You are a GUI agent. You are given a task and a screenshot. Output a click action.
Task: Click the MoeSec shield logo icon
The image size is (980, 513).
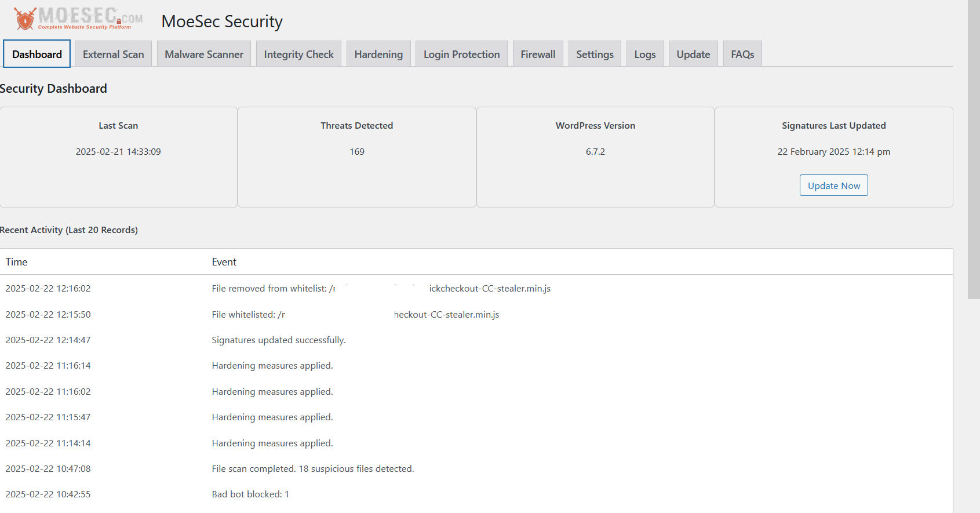pyautogui.click(x=25, y=19)
